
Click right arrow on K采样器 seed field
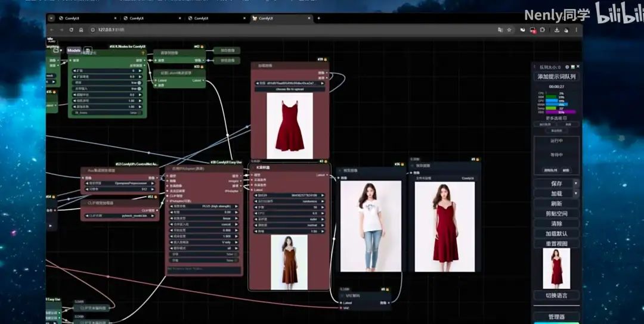pos(323,195)
